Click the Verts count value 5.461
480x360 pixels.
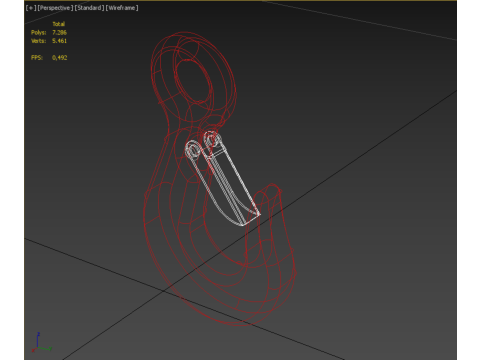59,41
